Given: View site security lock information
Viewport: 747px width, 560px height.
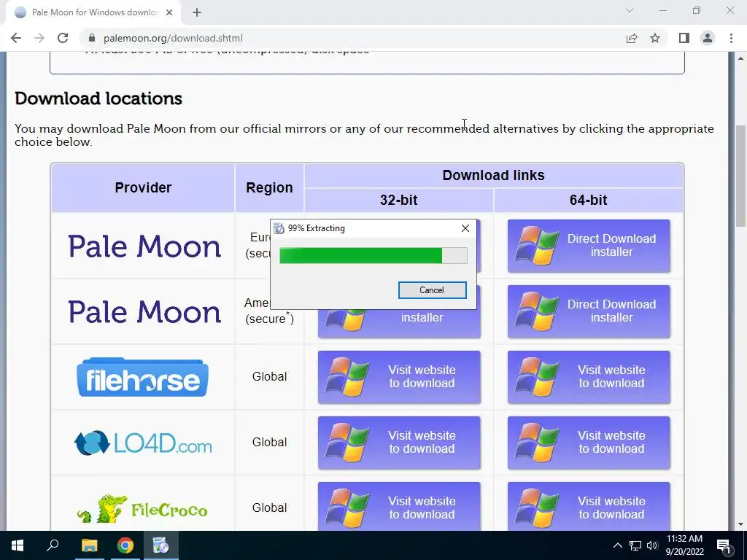Looking at the screenshot, I should pyautogui.click(x=93, y=38).
